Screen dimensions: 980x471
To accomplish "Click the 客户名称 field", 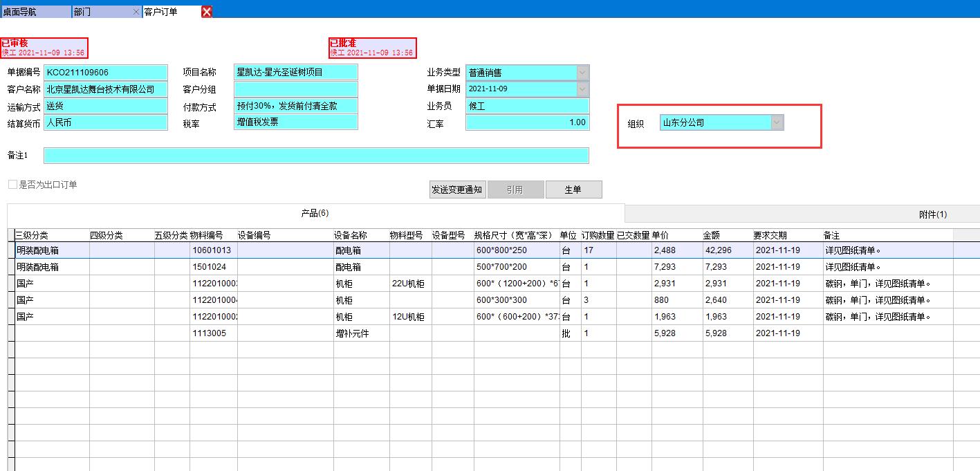I will 106,89.
